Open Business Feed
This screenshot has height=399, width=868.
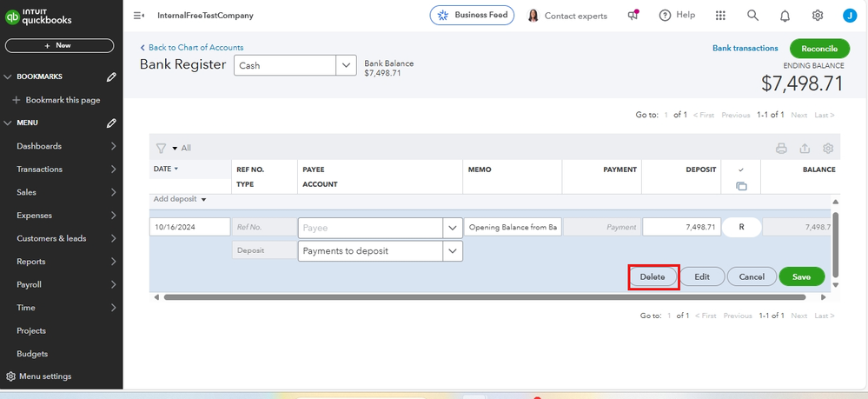tap(472, 16)
